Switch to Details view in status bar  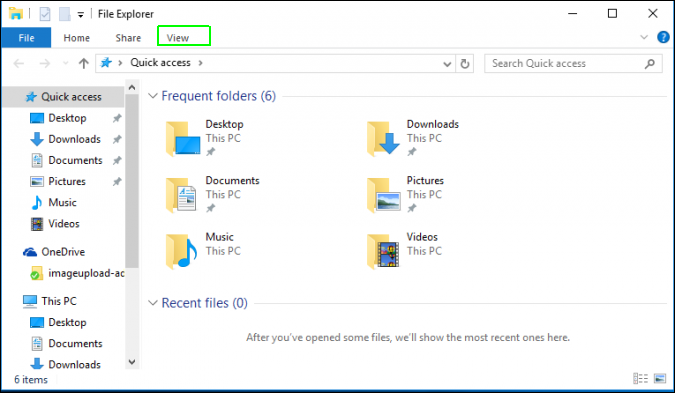click(640, 378)
